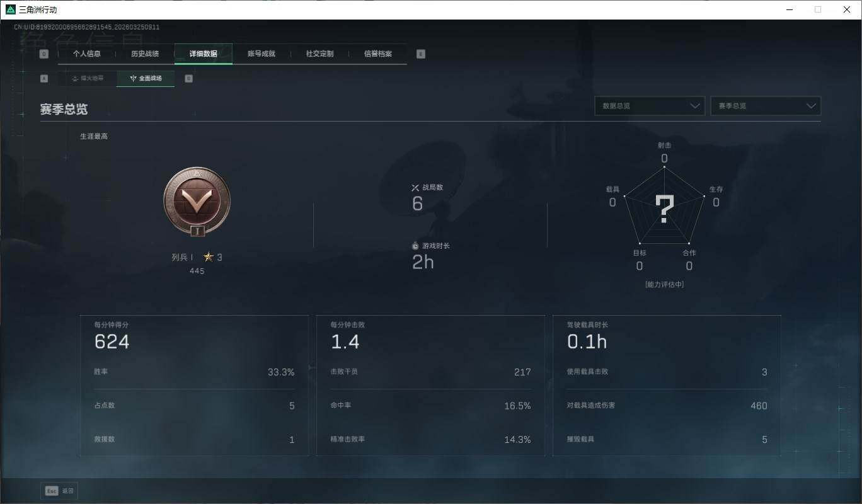Click the 使用载具击败 row
Screen dimensions: 862x504
click(x=667, y=372)
